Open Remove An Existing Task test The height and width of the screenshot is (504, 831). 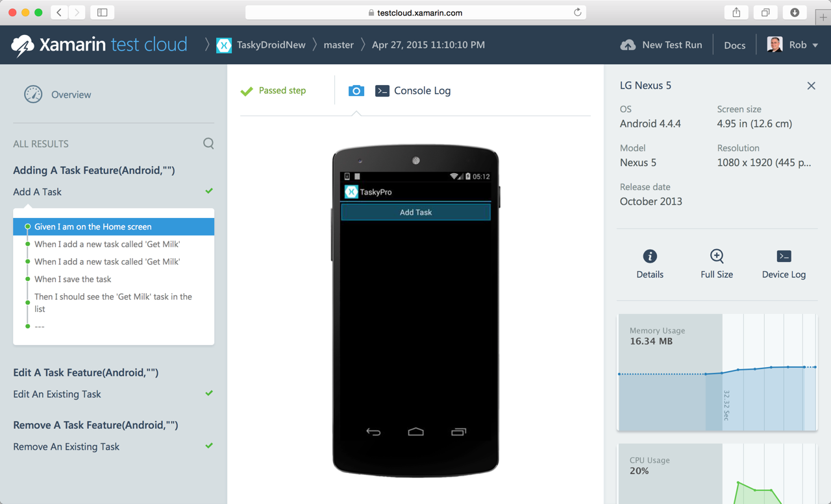66,447
